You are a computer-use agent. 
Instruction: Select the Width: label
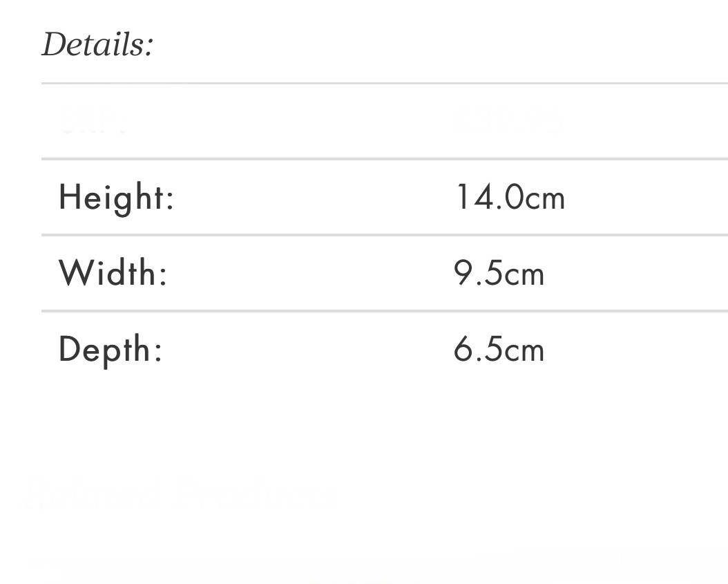pos(113,273)
